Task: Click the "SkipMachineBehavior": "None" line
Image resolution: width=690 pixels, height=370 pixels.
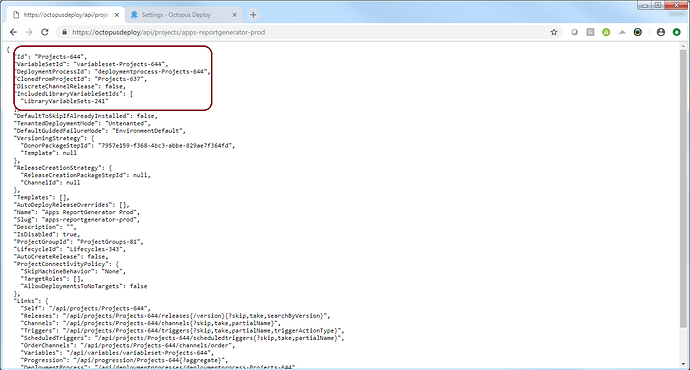Action: tap(73, 271)
